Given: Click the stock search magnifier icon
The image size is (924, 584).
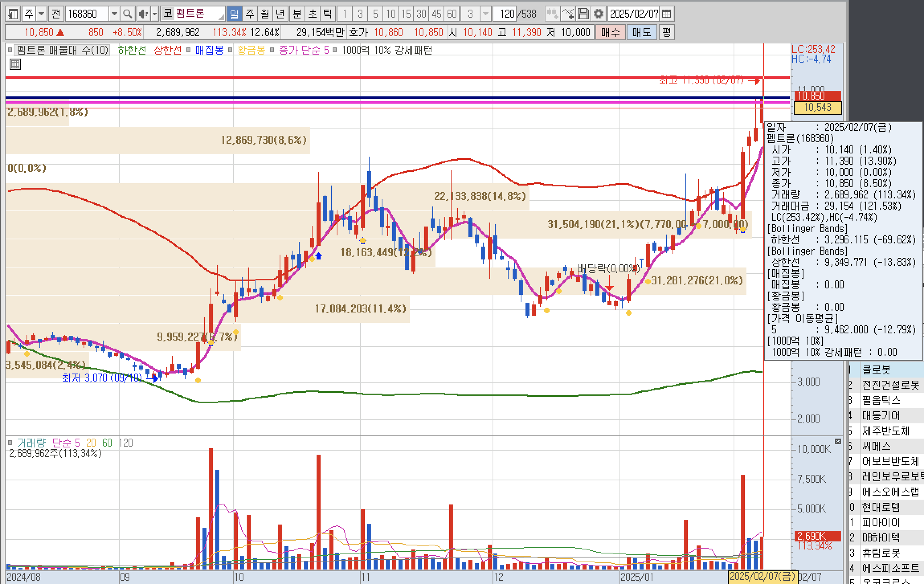Looking at the screenshot, I should pyautogui.click(x=127, y=14).
